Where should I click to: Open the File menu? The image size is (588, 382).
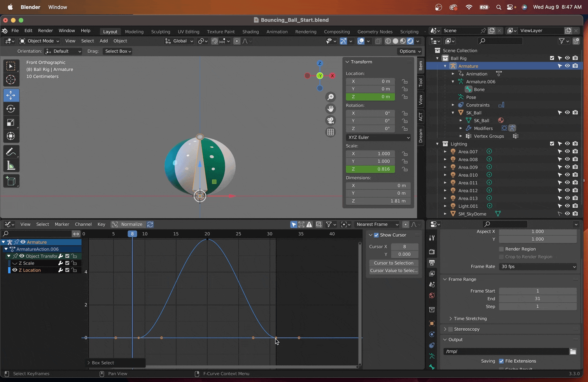[x=15, y=31]
